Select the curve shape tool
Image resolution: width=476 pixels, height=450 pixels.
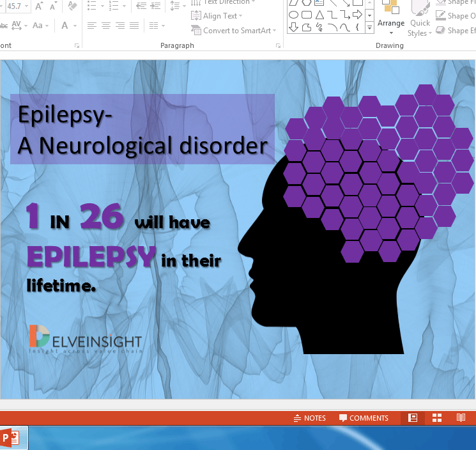click(345, 27)
